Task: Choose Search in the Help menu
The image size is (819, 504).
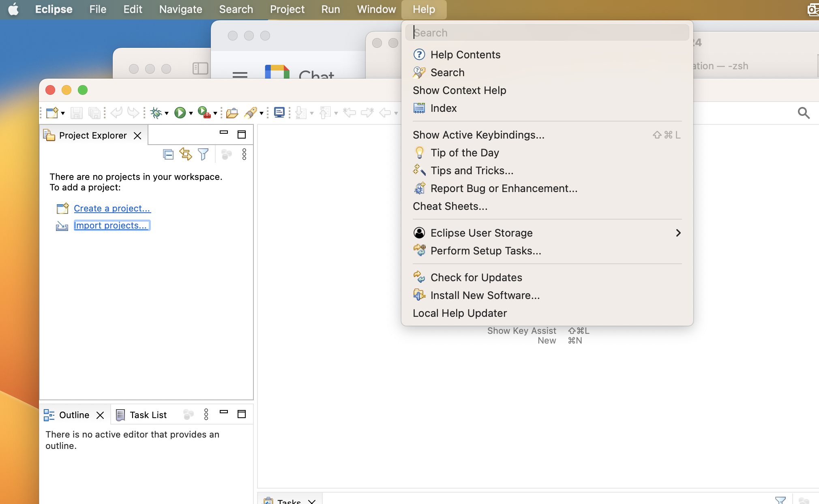Action: click(547, 73)
